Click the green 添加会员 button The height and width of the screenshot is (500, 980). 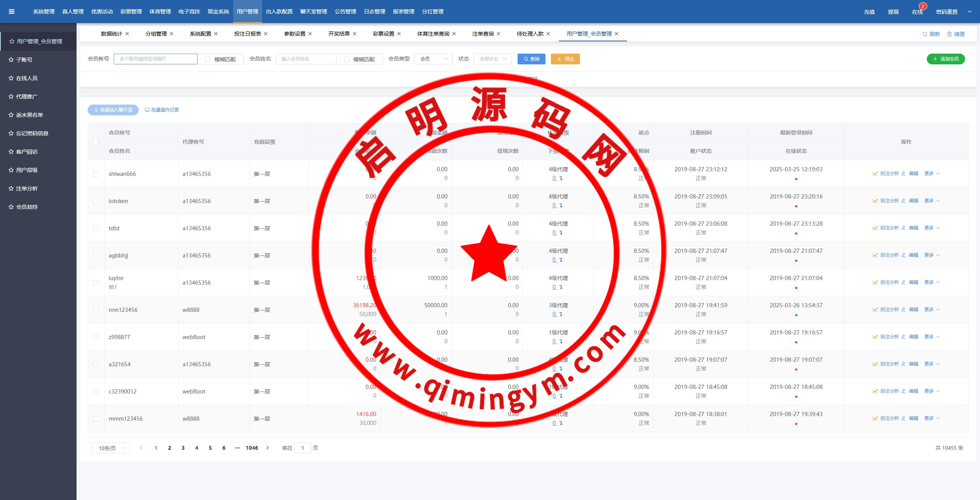coord(946,59)
